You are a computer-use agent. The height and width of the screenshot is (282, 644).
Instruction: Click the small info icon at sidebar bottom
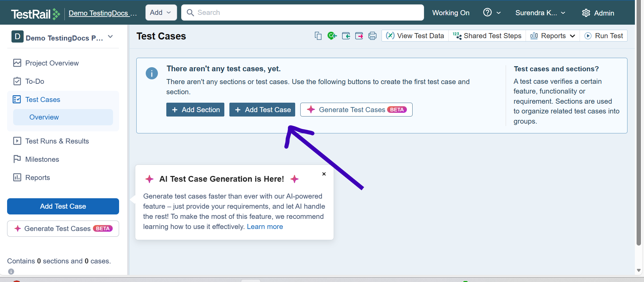(x=11, y=272)
